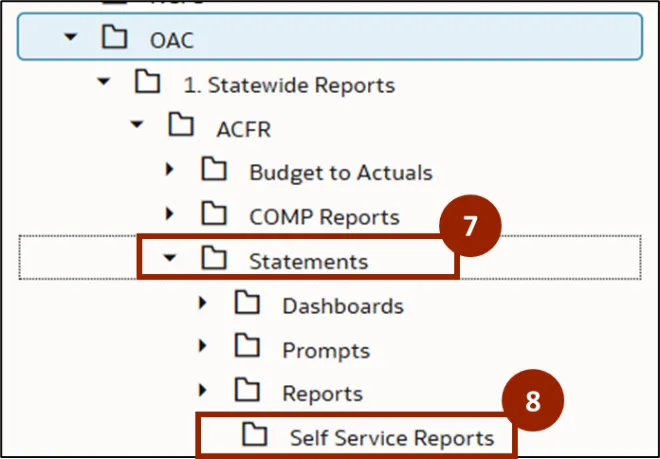Select the Self Service Reports label
Image resolution: width=660 pixels, height=459 pixels.
click(x=392, y=438)
